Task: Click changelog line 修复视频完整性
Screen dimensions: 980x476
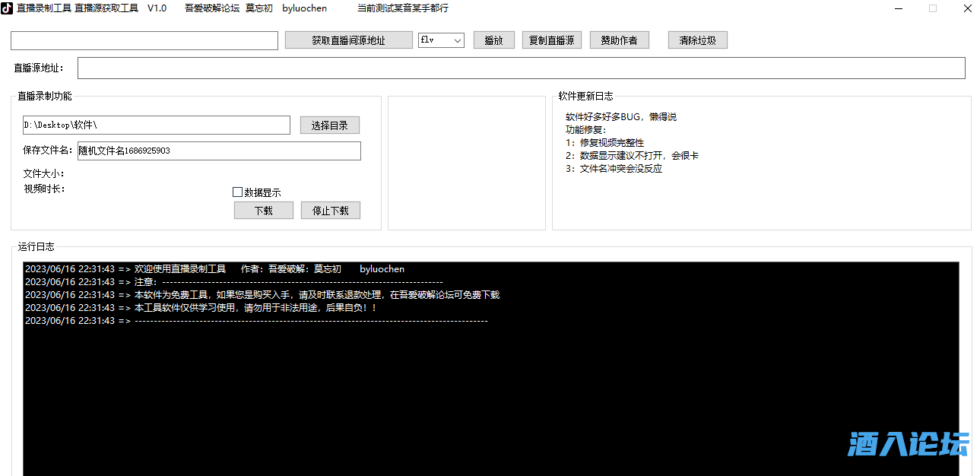Action: pos(605,143)
